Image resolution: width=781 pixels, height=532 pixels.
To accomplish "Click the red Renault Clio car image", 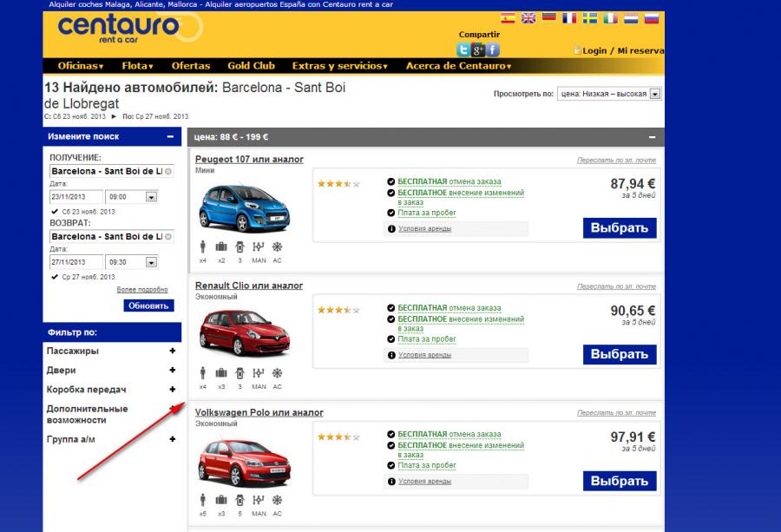I will coord(245,332).
